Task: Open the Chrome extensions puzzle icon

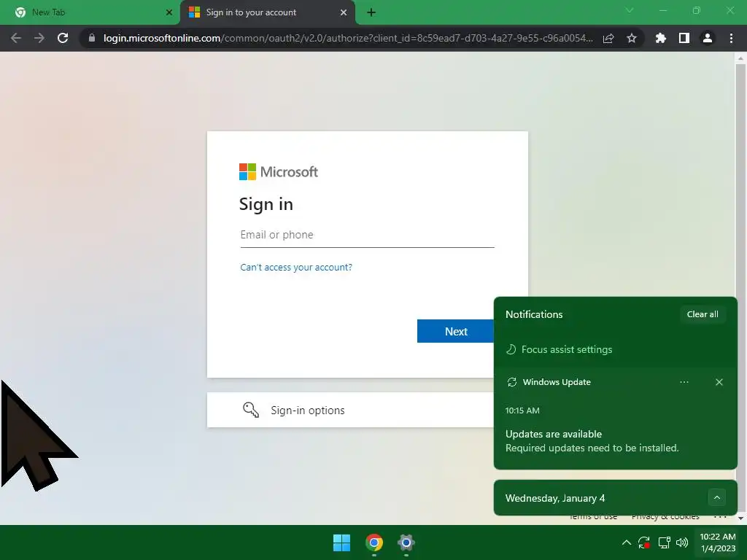Action: point(661,38)
